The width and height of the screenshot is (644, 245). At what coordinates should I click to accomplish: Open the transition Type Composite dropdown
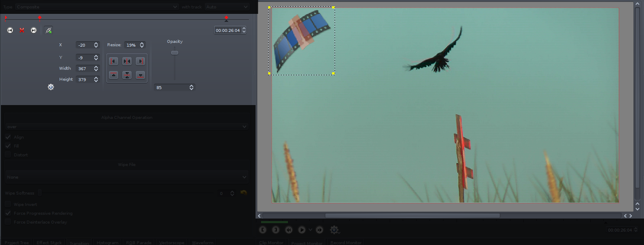[97, 7]
